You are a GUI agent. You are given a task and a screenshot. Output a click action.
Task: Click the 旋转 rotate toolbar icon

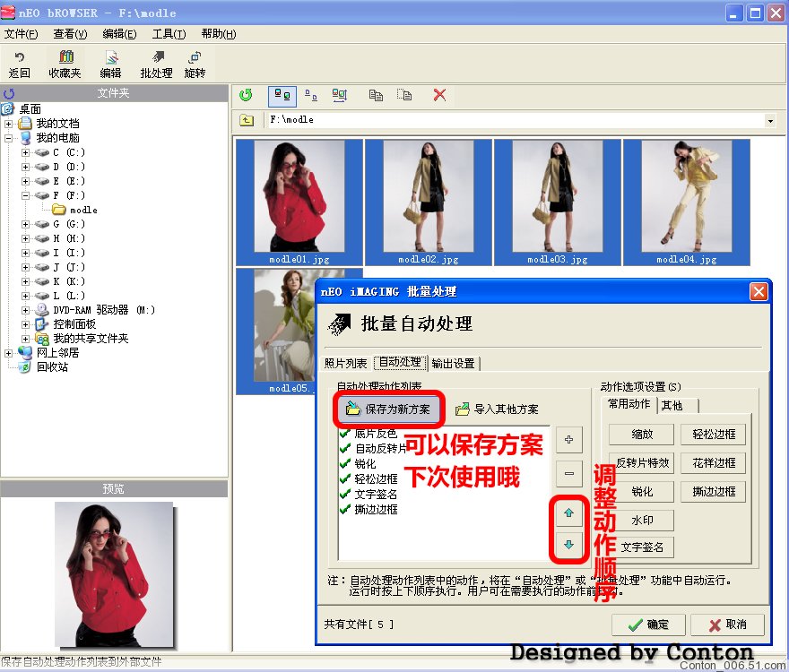click(x=195, y=65)
